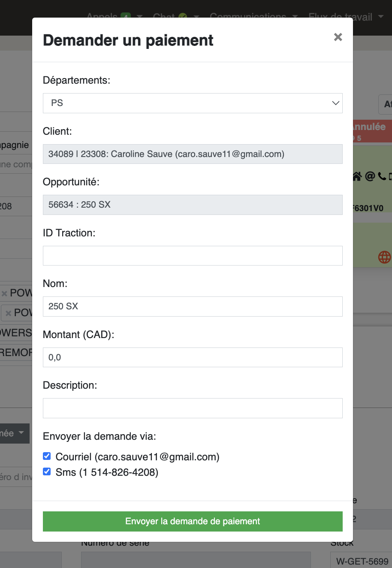Click the @ email icon

(370, 176)
